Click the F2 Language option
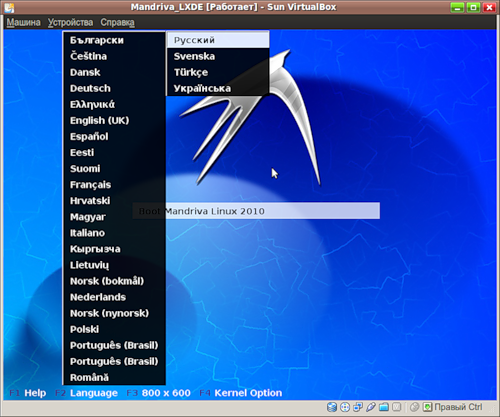This screenshot has width=500, height=417. click(x=86, y=393)
